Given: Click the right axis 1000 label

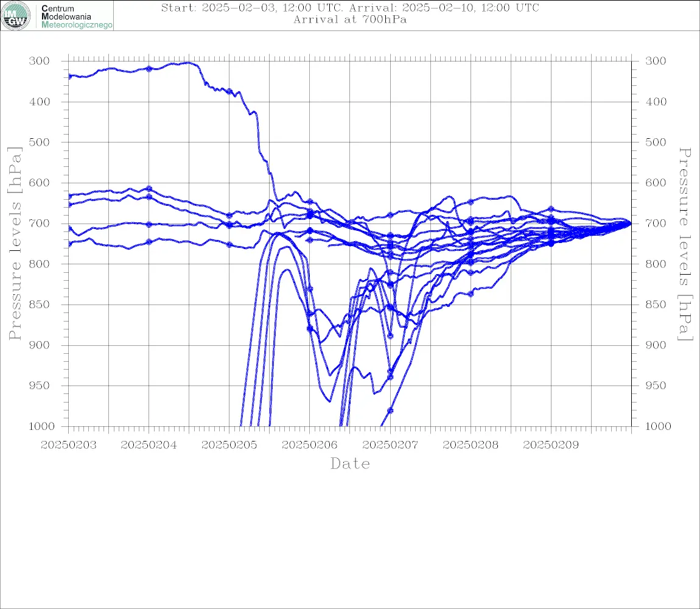Looking at the screenshot, I should point(658,426).
